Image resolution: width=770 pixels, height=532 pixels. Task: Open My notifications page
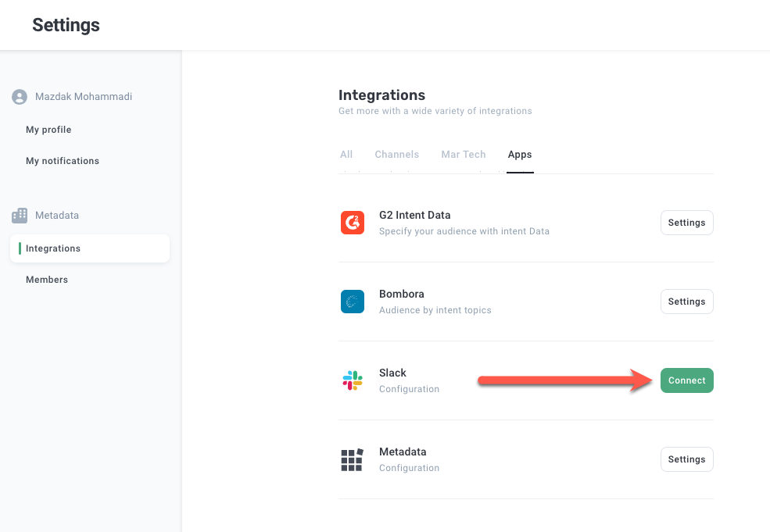click(x=63, y=161)
